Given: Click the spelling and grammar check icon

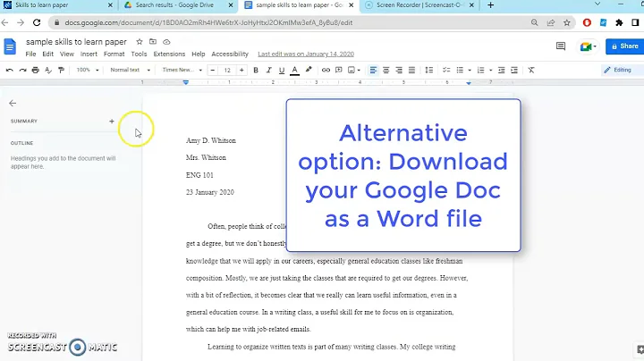Looking at the screenshot, I should pos(48,71).
